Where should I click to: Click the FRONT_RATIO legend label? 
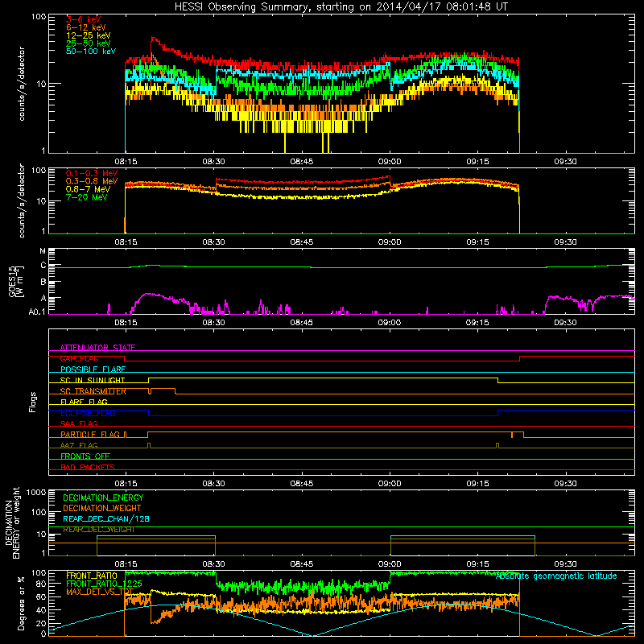tap(92, 576)
